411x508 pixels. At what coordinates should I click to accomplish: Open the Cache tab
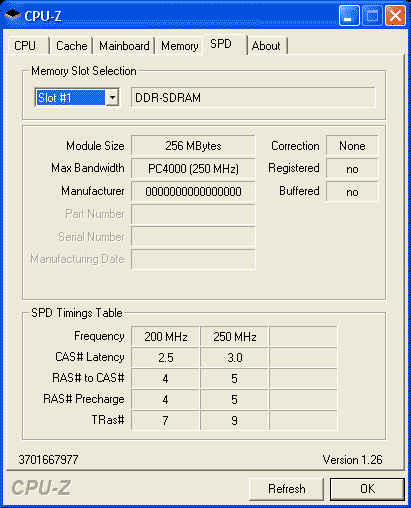tap(71, 46)
